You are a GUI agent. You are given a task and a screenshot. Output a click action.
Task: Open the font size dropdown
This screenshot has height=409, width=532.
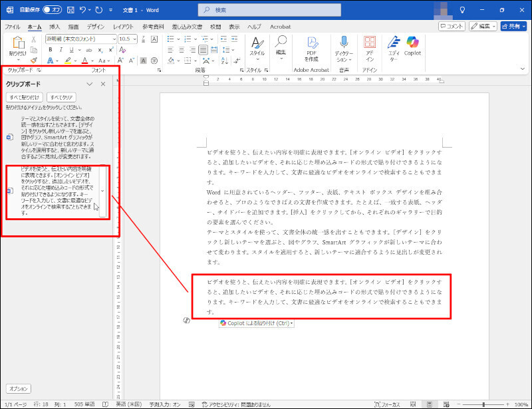pos(135,39)
